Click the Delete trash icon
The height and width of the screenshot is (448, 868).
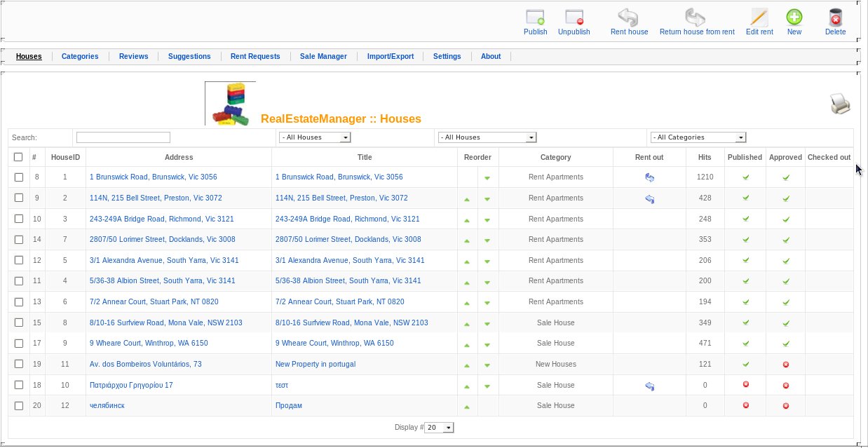pos(835,18)
